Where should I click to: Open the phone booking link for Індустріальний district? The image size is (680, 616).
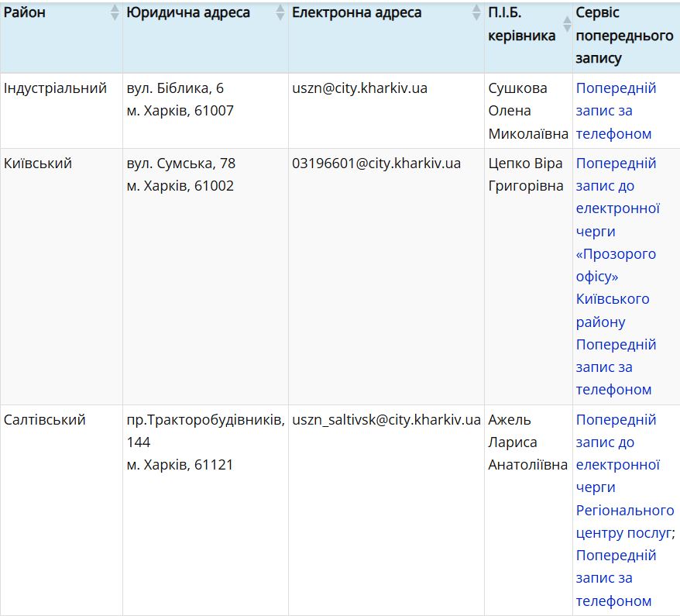pos(615,111)
